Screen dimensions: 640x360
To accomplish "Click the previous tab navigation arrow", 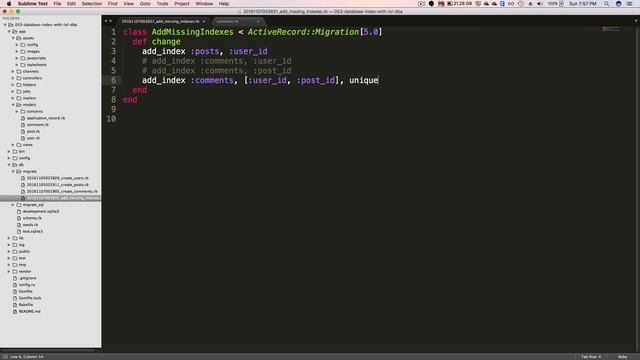I will pyautogui.click(x=106, y=21).
